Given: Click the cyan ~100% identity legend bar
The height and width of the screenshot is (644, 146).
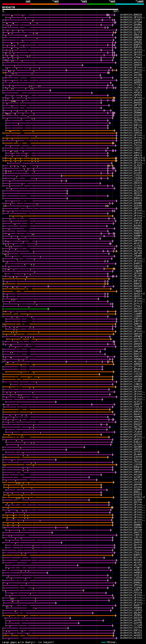Looking at the screenshot, I should (x=130, y=4).
